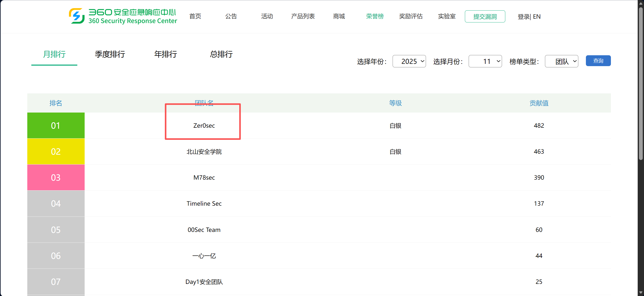The image size is (644, 296).
Task: Expand the 榜单类型 dropdown showing 团队
Action: tap(561, 61)
